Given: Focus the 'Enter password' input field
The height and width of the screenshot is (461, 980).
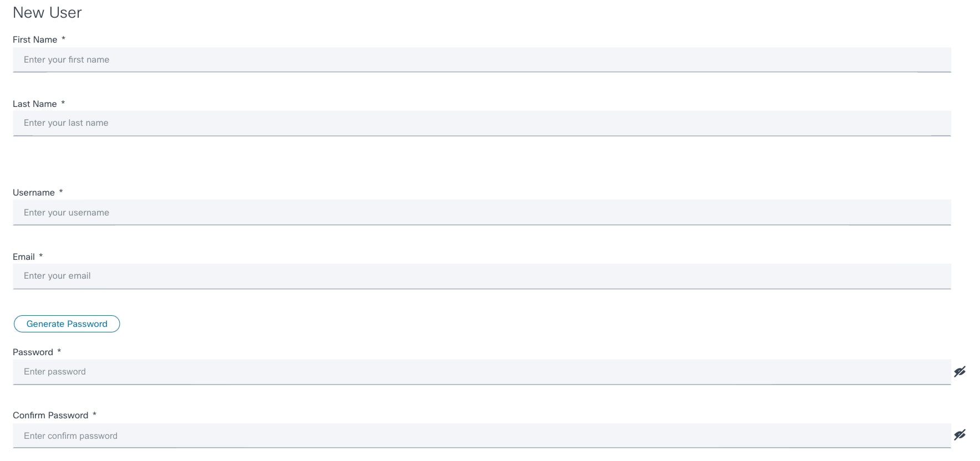Looking at the screenshot, I should coord(481,372).
